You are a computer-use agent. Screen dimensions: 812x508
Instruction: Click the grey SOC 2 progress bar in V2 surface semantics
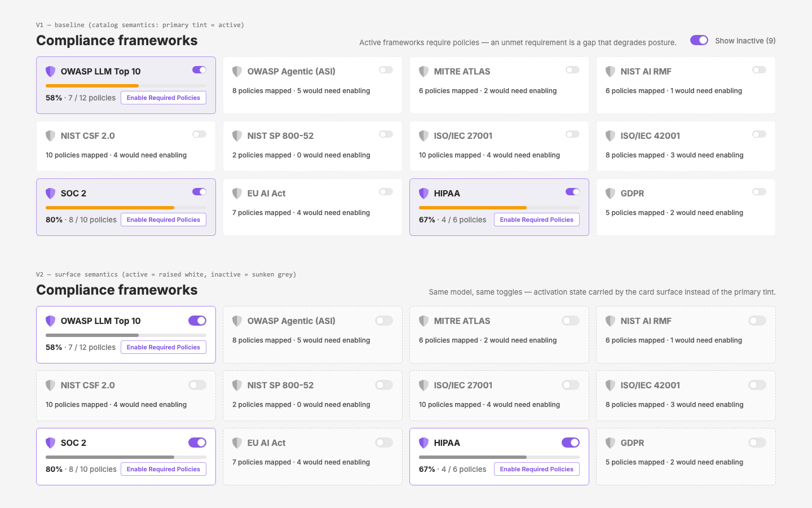click(x=126, y=457)
